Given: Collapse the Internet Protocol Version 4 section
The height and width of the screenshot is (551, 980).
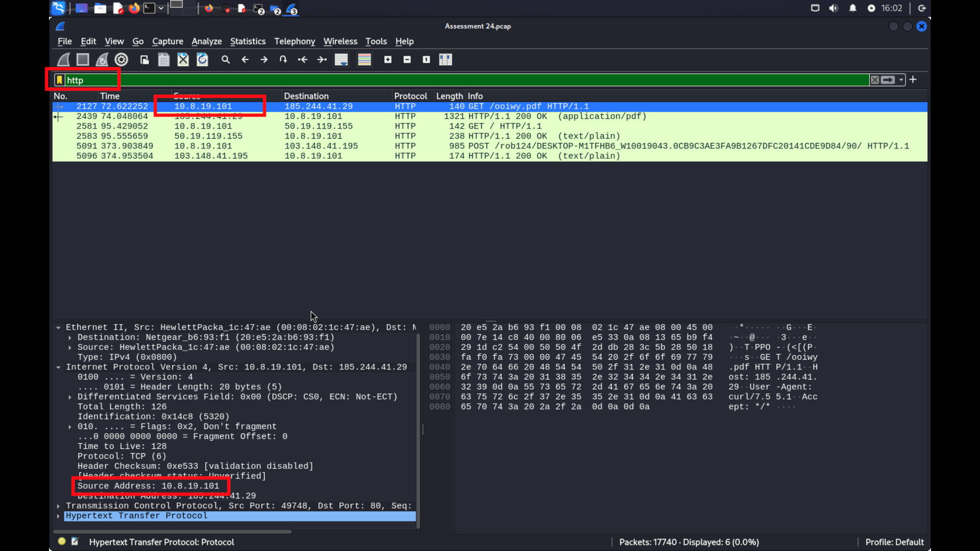Looking at the screenshot, I should (58, 367).
